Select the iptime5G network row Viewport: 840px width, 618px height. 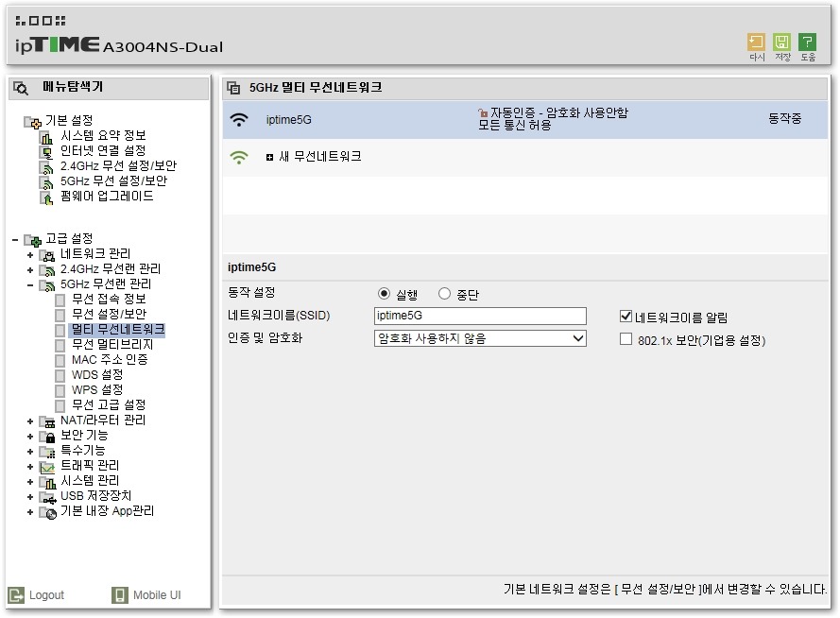[x=525, y=120]
